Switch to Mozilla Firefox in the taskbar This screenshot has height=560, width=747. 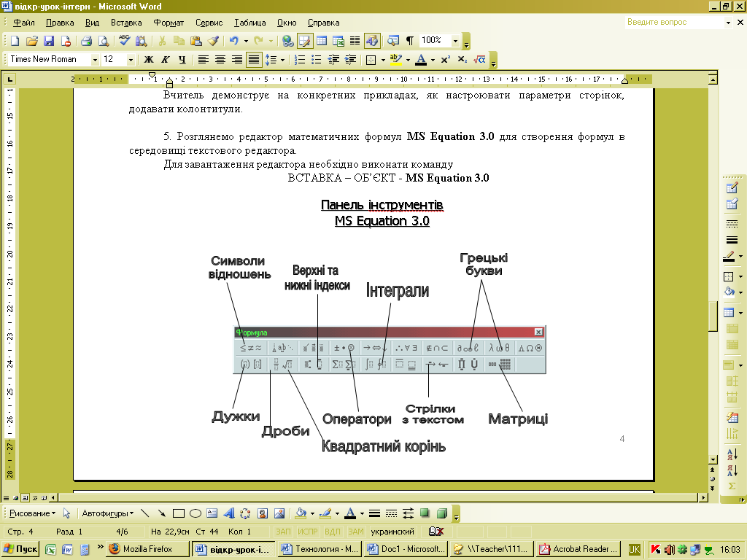[x=147, y=549]
